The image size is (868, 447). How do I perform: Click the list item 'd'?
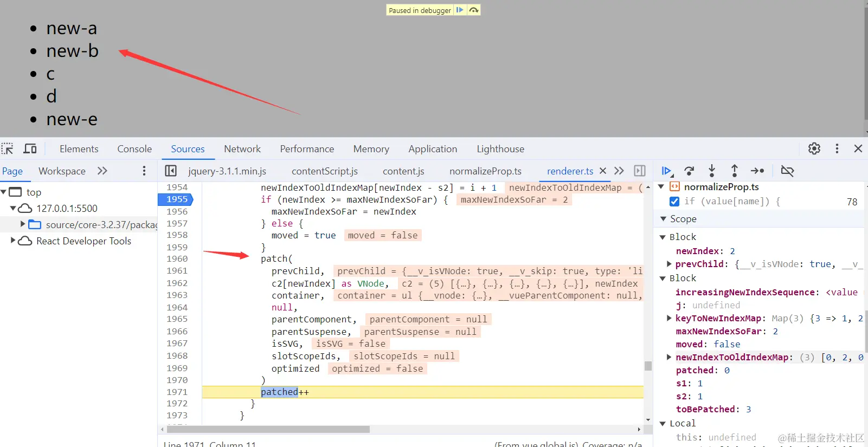52,96
